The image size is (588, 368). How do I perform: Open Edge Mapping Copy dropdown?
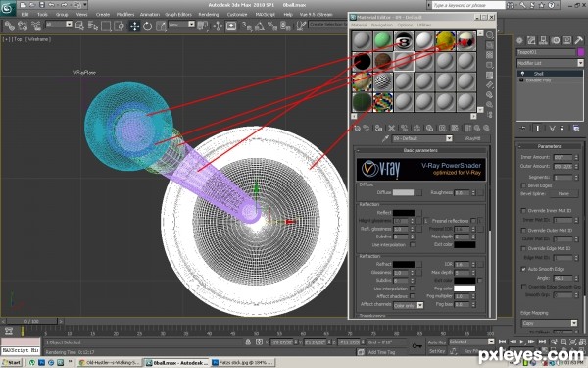pos(549,323)
